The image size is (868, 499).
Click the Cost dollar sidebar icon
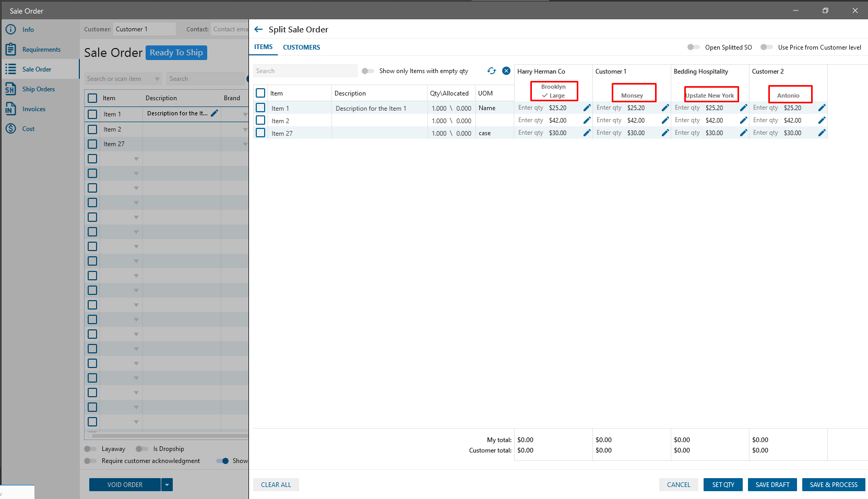10,128
